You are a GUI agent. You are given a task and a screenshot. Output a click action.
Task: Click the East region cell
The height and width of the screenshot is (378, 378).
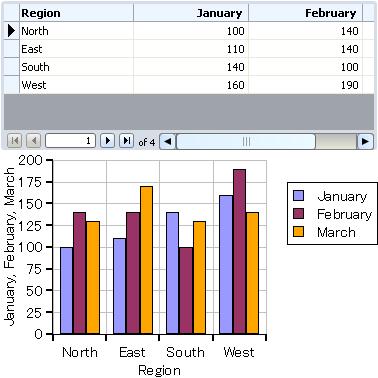click(x=76, y=49)
